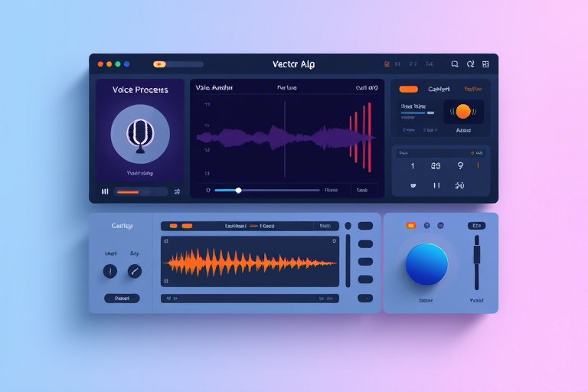Click the vertical scrollbar beside the orange waveform

pyautogui.click(x=348, y=261)
